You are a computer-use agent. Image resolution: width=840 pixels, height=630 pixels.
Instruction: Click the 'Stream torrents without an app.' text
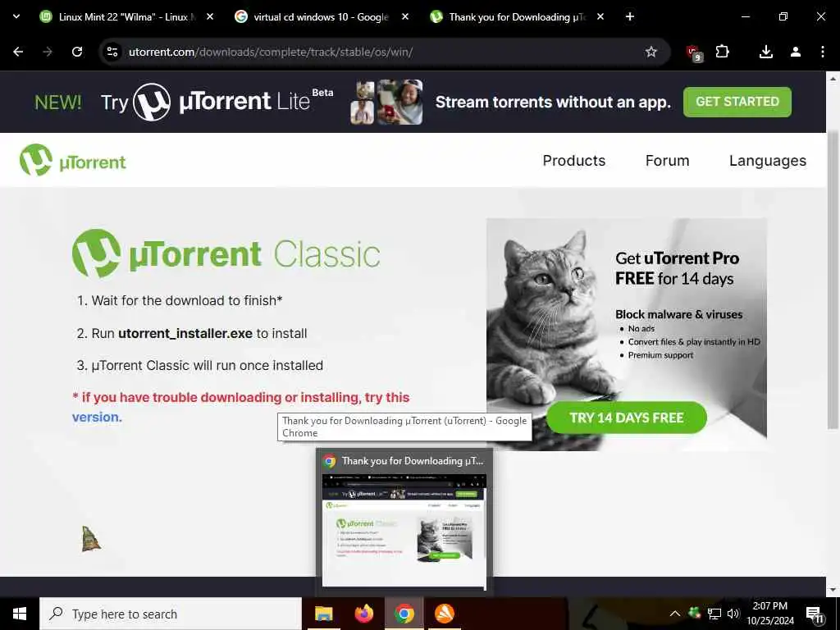[553, 102]
